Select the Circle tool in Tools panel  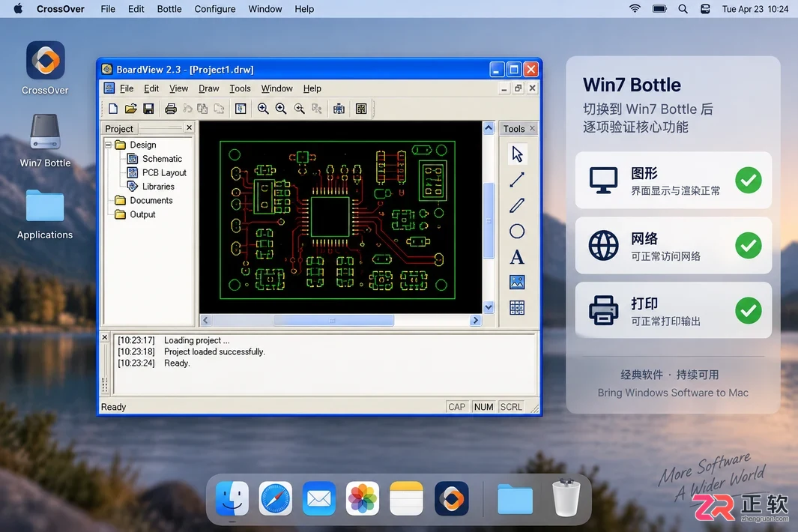[517, 232]
